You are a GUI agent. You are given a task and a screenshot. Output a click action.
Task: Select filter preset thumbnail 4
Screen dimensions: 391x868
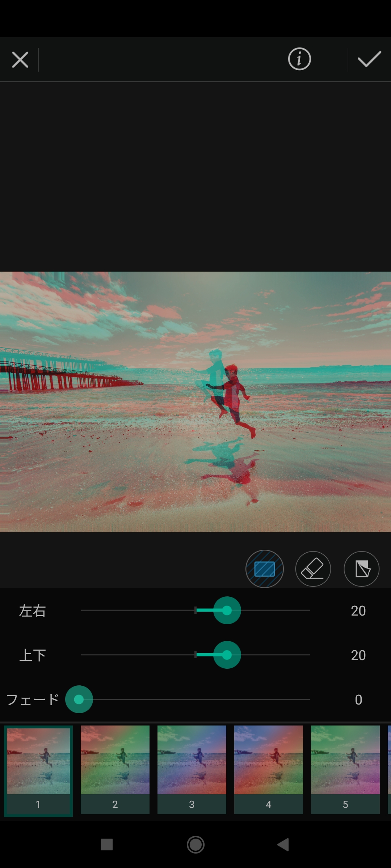[x=269, y=770]
